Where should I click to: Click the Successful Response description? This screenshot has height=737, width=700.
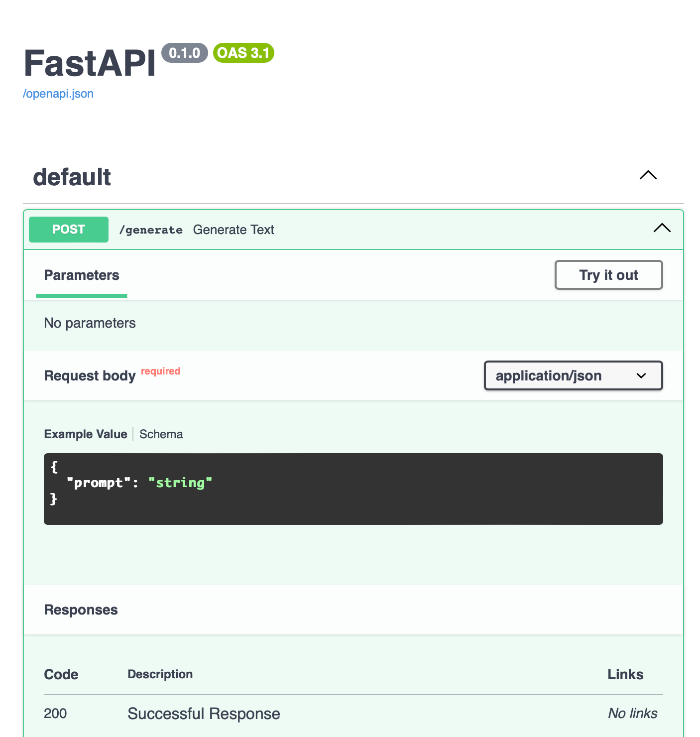[x=204, y=714]
